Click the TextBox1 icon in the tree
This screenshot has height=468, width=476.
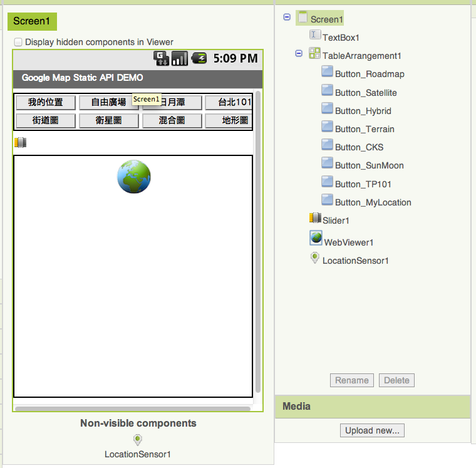click(315, 34)
